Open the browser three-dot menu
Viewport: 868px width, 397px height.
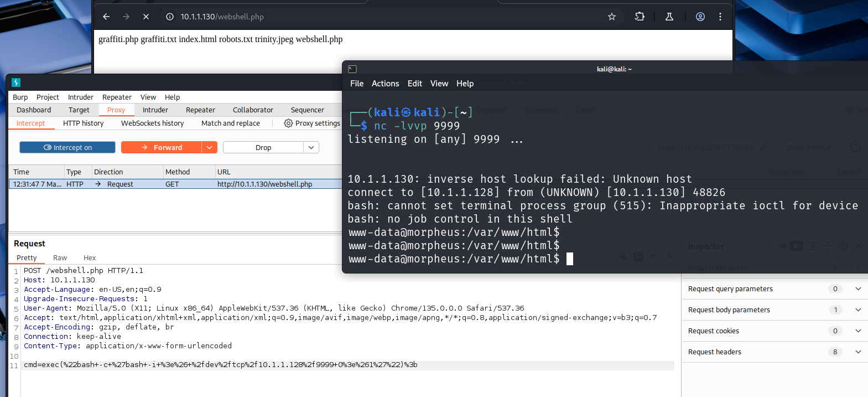(720, 17)
